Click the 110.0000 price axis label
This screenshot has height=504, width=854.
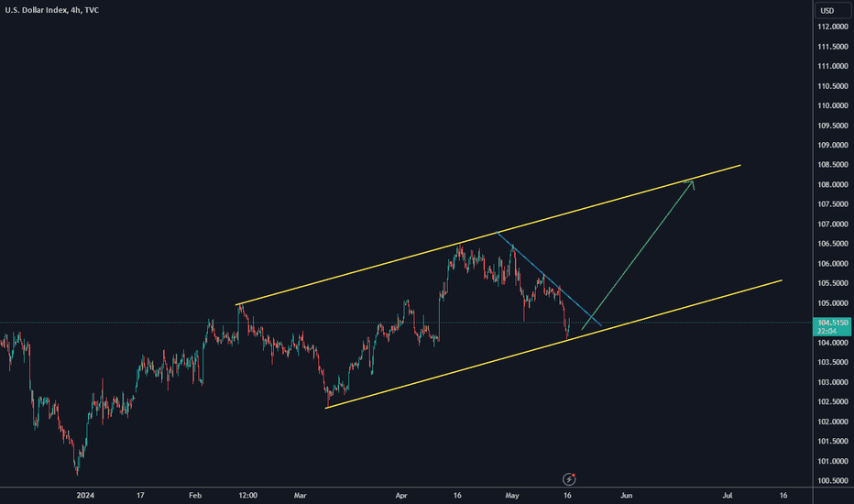coord(833,105)
